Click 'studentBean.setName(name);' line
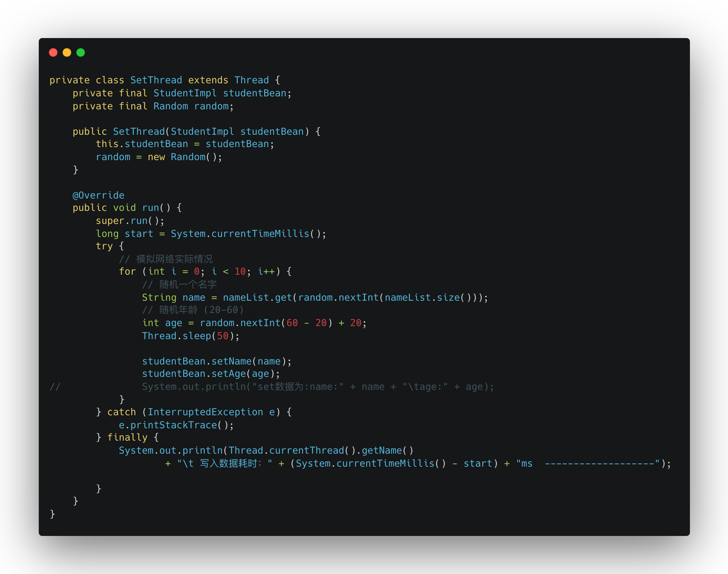 pyautogui.click(x=217, y=361)
